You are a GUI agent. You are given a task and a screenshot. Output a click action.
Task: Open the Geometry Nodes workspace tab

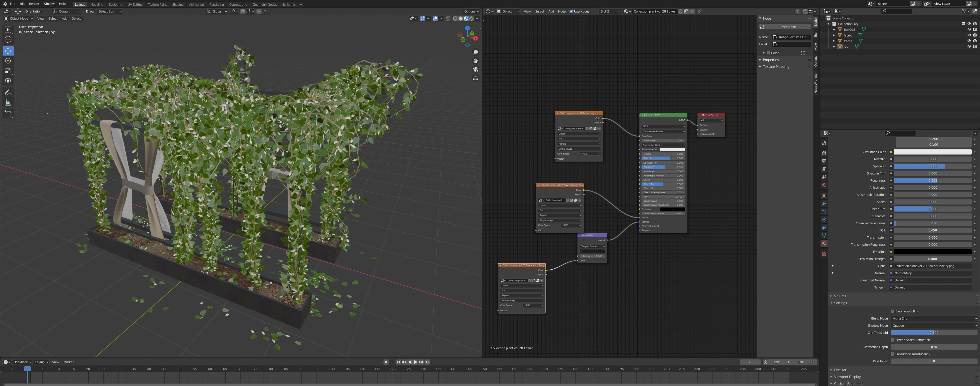click(x=264, y=5)
